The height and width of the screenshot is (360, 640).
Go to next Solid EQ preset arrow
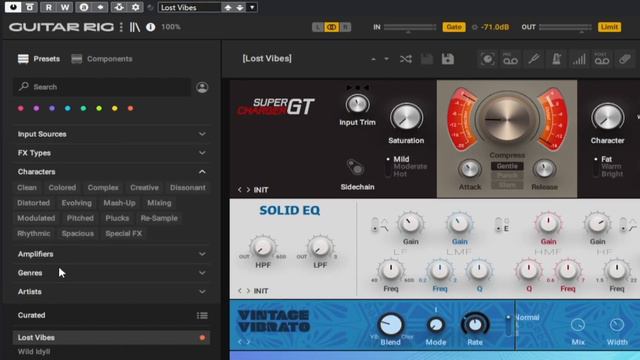coord(248,291)
